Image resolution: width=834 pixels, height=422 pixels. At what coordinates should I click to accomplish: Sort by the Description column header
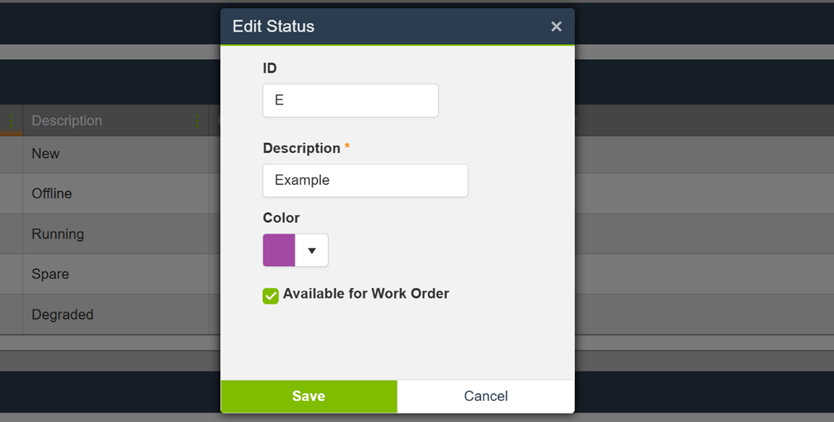(67, 121)
